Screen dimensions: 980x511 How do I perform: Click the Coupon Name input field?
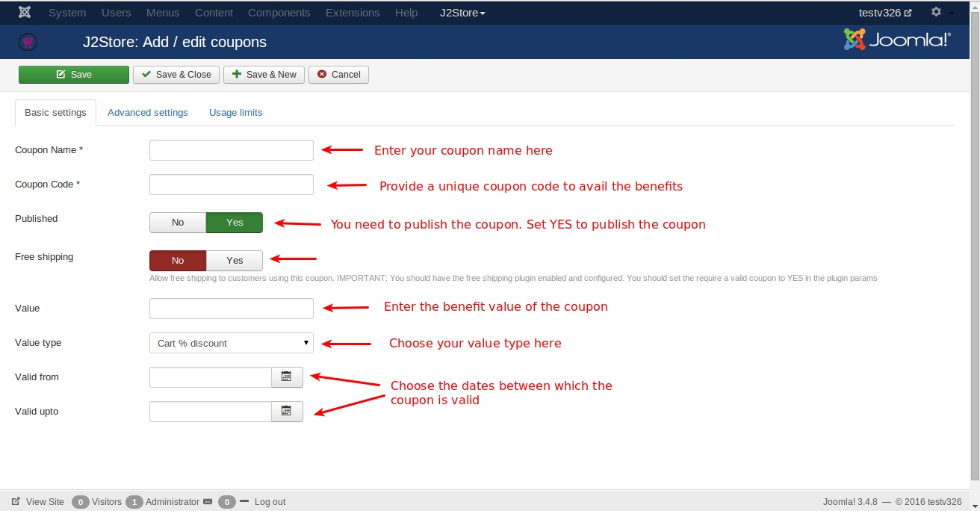[232, 150]
